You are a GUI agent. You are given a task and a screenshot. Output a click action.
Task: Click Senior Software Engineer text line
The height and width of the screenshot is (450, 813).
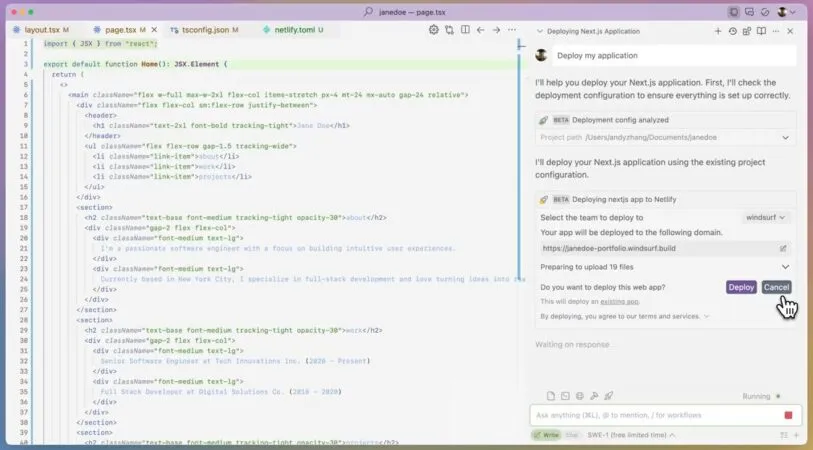pyautogui.click(x=235, y=361)
